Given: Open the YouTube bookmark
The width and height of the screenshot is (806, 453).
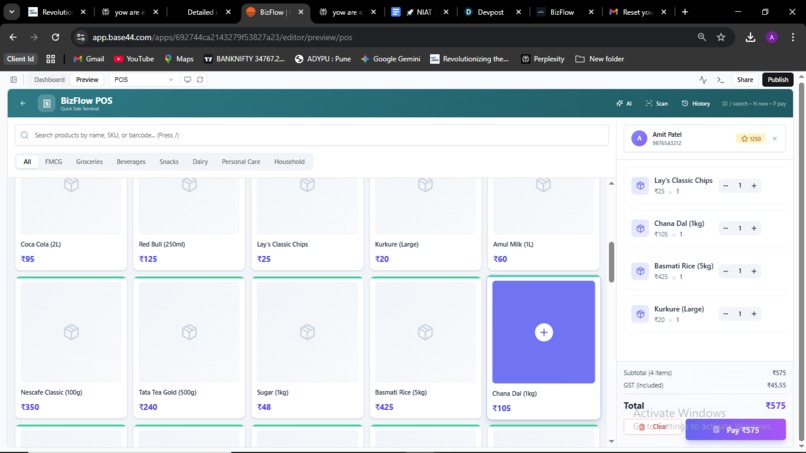Looking at the screenshot, I should point(134,59).
